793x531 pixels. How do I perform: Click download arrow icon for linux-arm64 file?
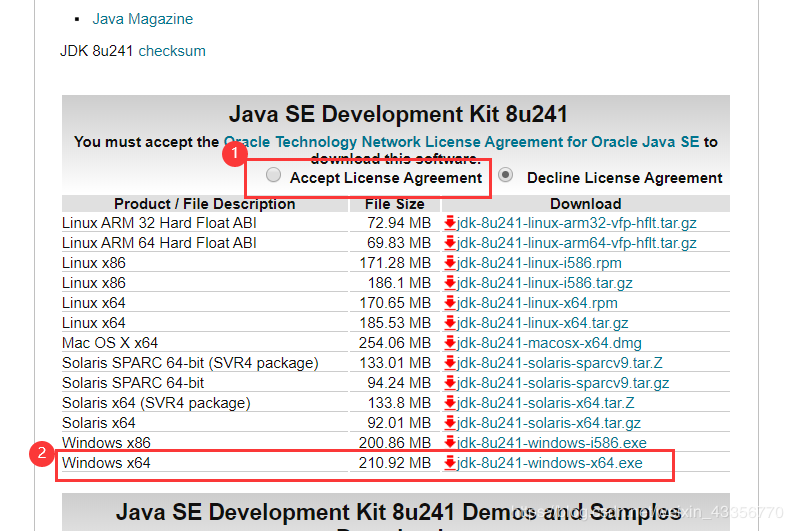[450, 243]
